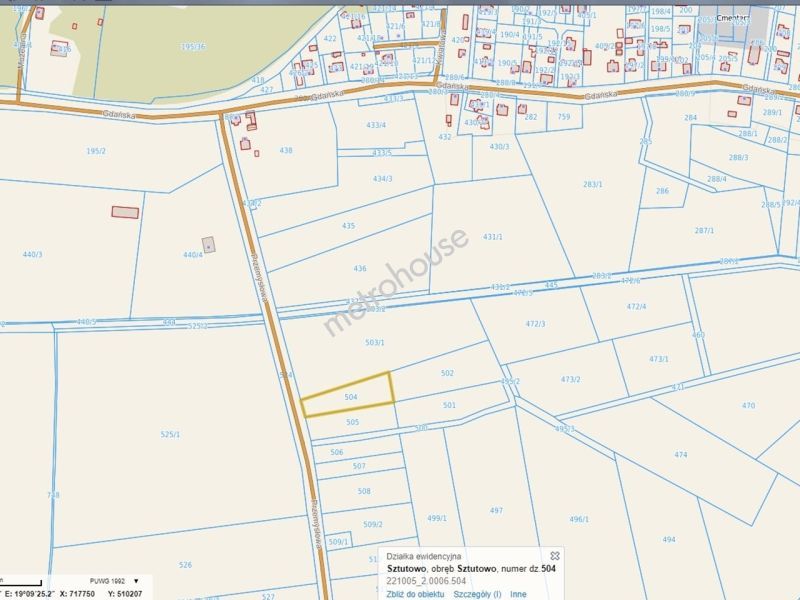Image resolution: width=800 pixels, height=600 pixels.
Task: Click parcel label 288/3
Action: [x=738, y=157]
